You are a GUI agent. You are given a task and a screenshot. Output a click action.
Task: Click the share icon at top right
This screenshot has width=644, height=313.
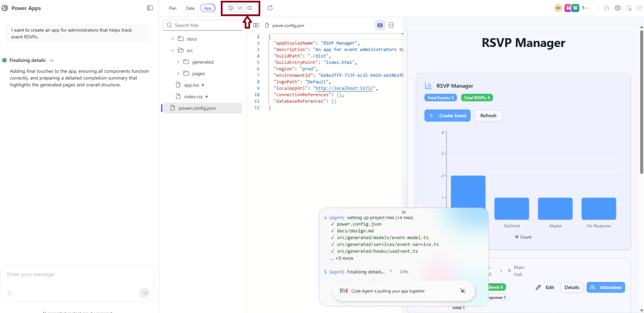pos(640,8)
